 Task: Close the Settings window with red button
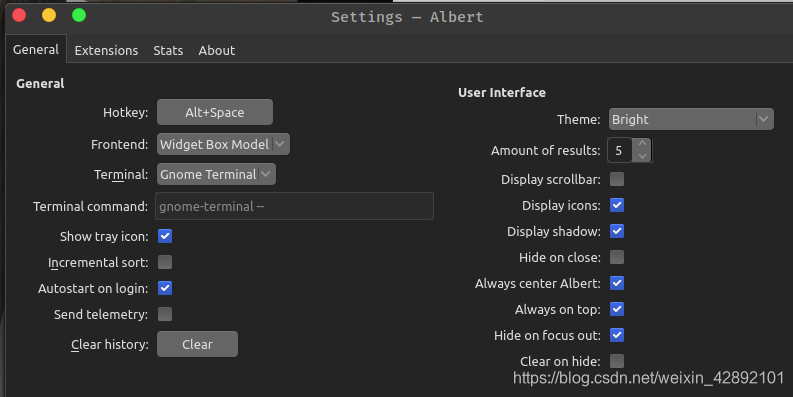coord(19,15)
